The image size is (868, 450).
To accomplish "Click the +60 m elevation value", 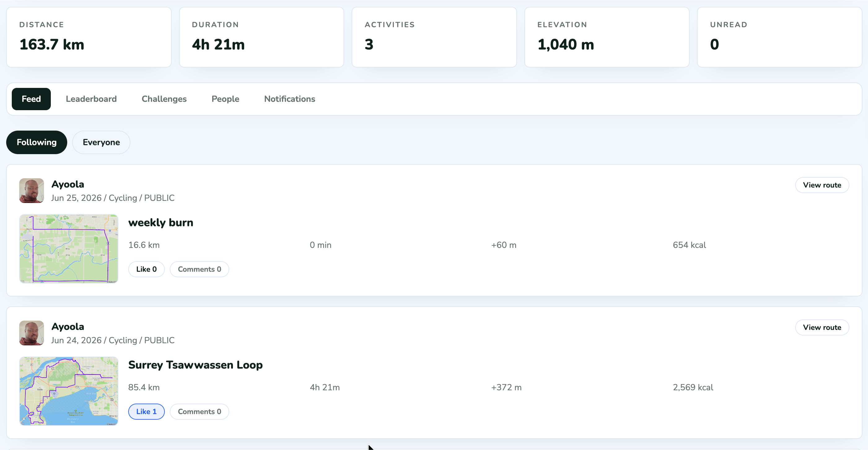I will (x=503, y=245).
